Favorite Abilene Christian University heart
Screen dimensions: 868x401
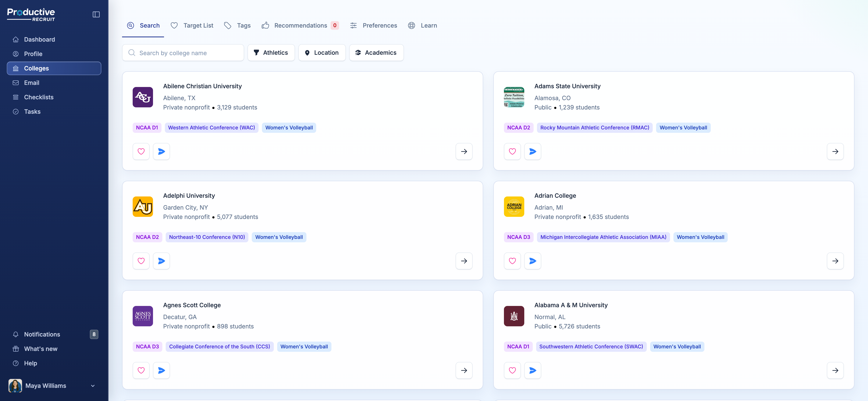[141, 151]
